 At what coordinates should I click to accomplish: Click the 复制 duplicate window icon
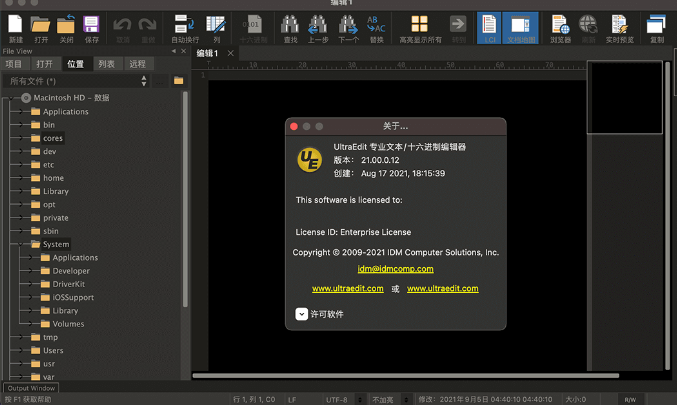coord(656,25)
